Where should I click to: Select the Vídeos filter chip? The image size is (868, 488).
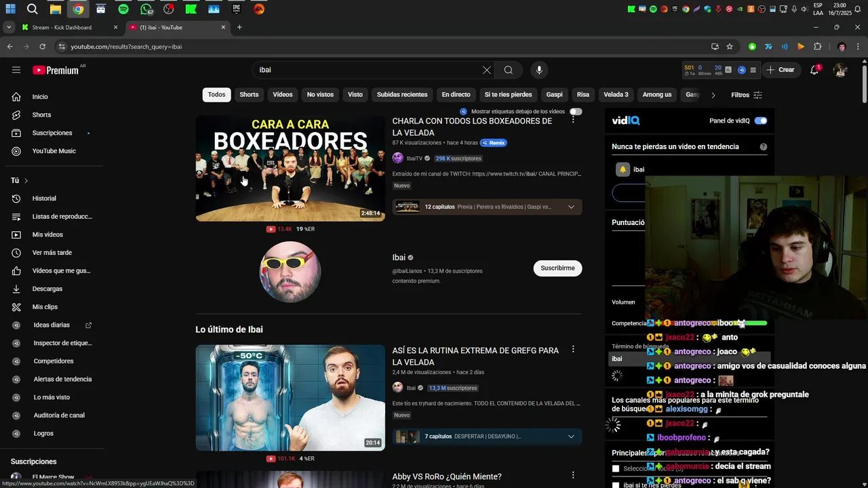pyautogui.click(x=283, y=95)
